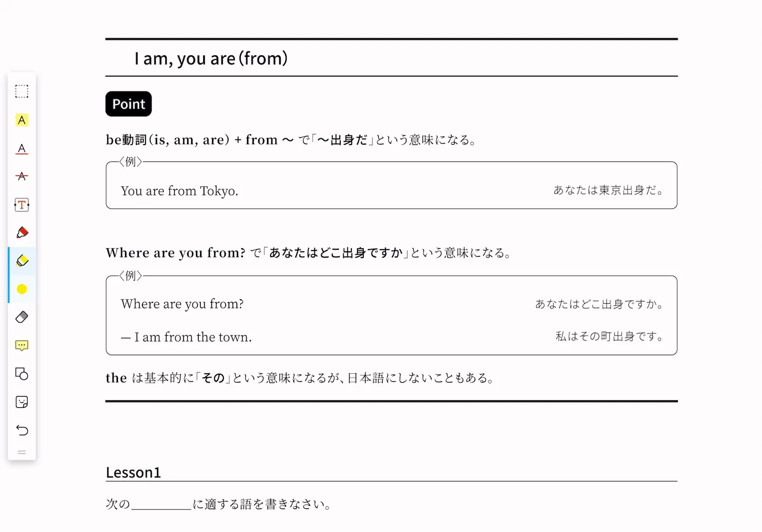
Task: Select the text underline annotation tool
Action: tap(22, 149)
